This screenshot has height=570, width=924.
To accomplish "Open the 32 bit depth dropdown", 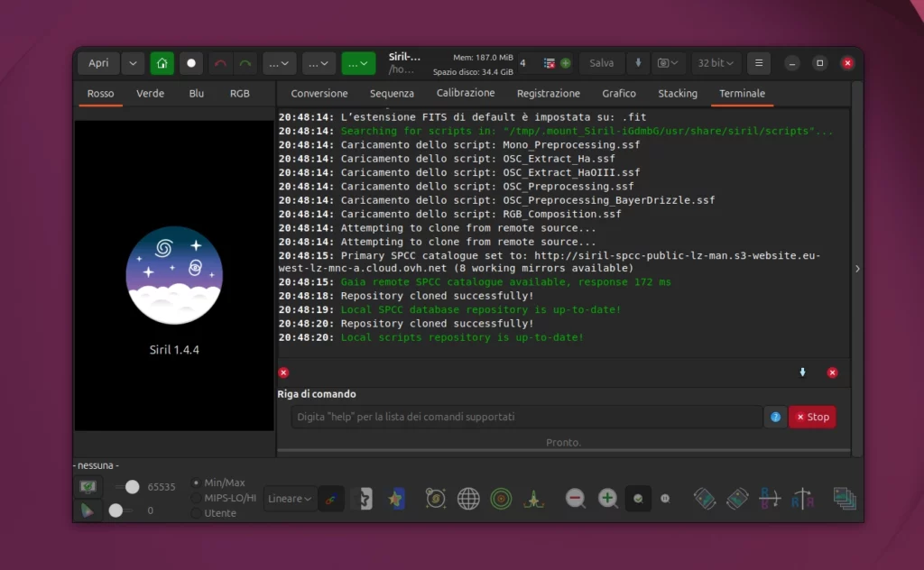I will click(x=715, y=63).
